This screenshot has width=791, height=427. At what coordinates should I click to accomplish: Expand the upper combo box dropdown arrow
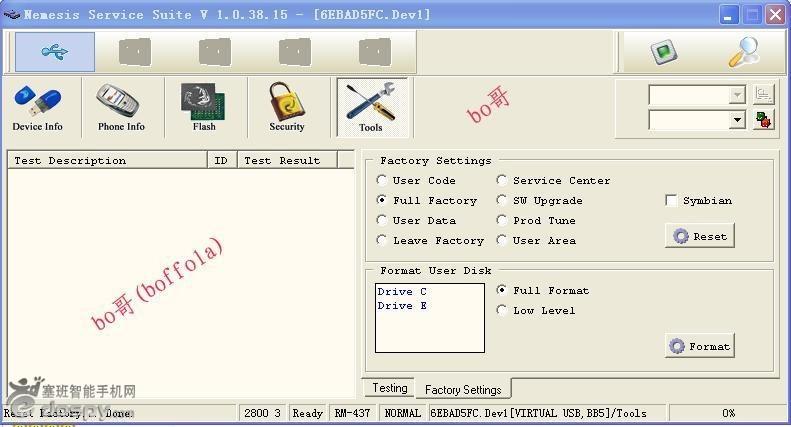click(x=738, y=94)
